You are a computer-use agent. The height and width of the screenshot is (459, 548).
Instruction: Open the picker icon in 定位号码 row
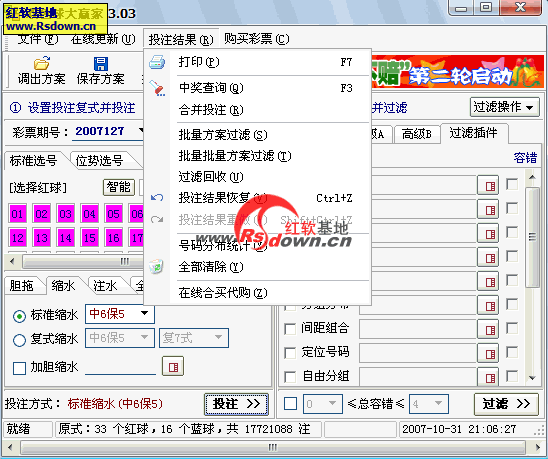(488, 353)
